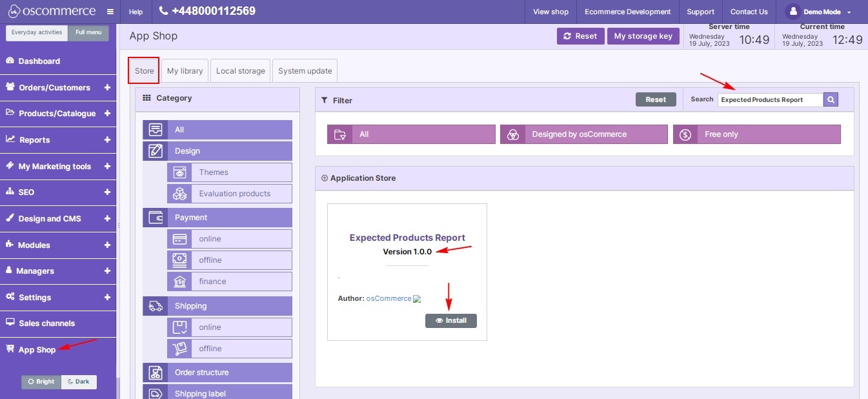Expand the Modules menu
868x399 pixels.
(107, 245)
